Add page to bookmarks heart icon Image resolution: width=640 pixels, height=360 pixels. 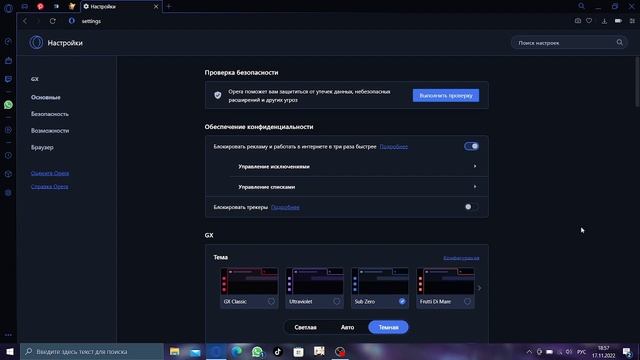[x=589, y=21]
